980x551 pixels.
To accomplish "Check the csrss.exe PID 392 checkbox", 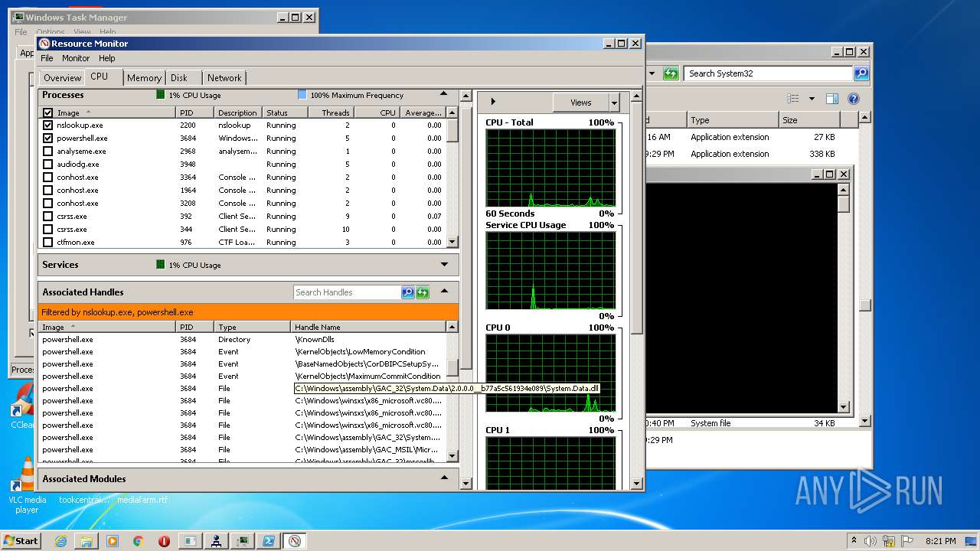I will tap(47, 217).
